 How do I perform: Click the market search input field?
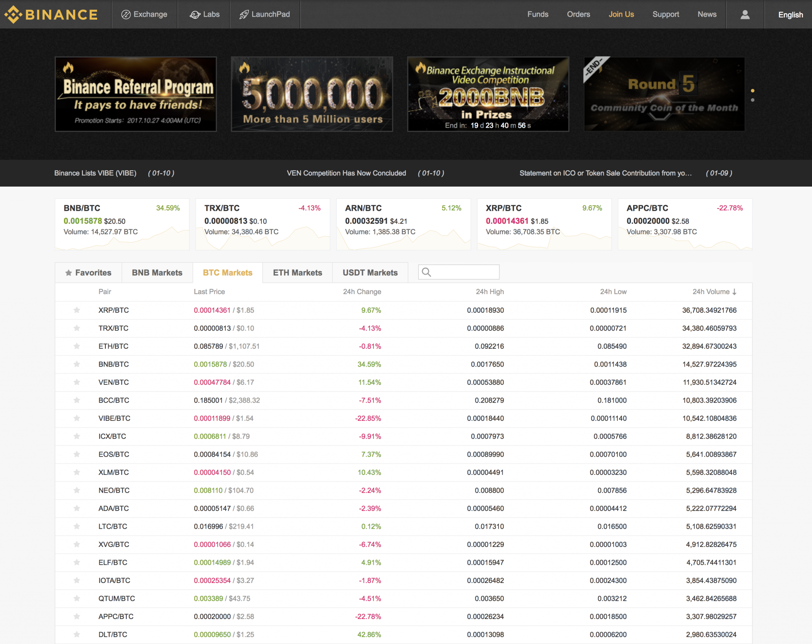coord(459,272)
